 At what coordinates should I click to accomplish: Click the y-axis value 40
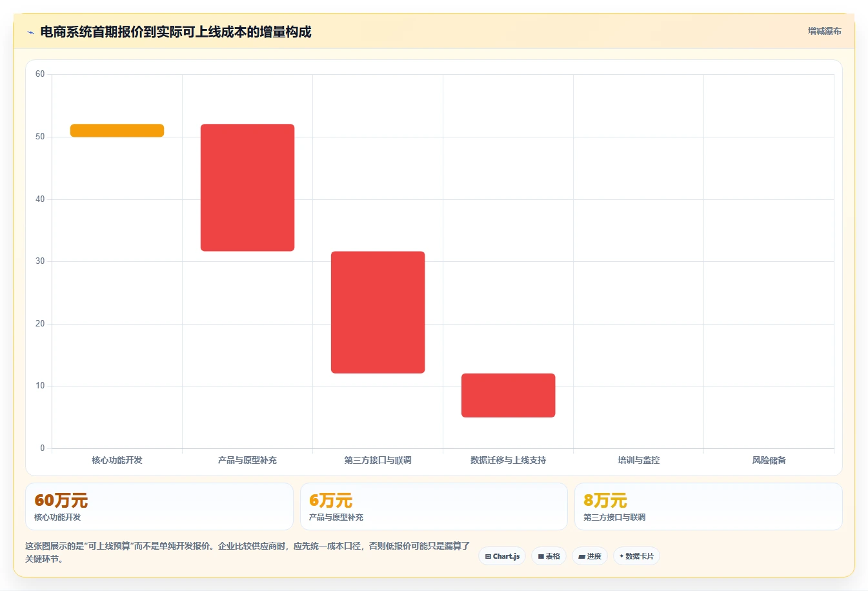pos(40,199)
